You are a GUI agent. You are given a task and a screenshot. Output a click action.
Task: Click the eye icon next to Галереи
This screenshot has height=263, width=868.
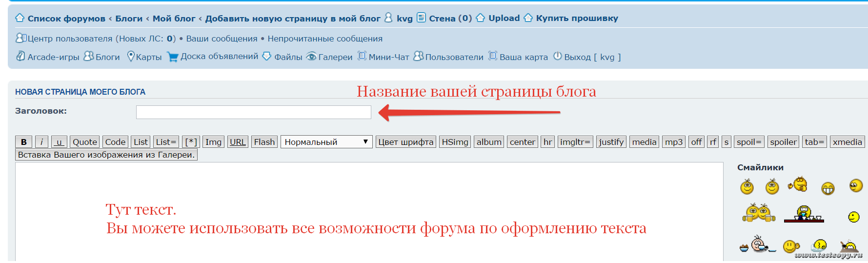click(x=311, y=57)
